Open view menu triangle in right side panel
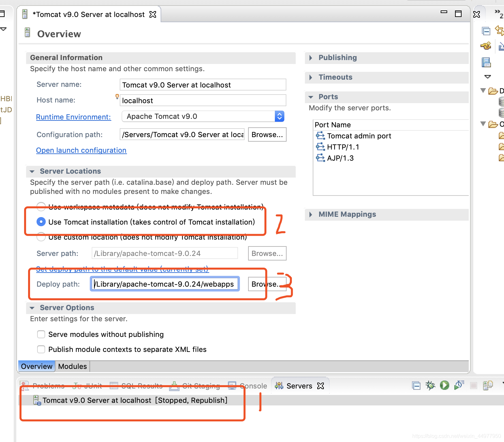Screen dimensions: 504x442 point(488,77)
